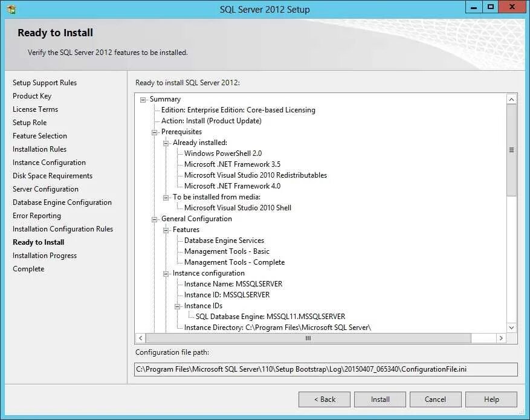The width and height of the screenshot is (530, 420).
Task: Collapse the Features node
Action: tap(166, 230)
